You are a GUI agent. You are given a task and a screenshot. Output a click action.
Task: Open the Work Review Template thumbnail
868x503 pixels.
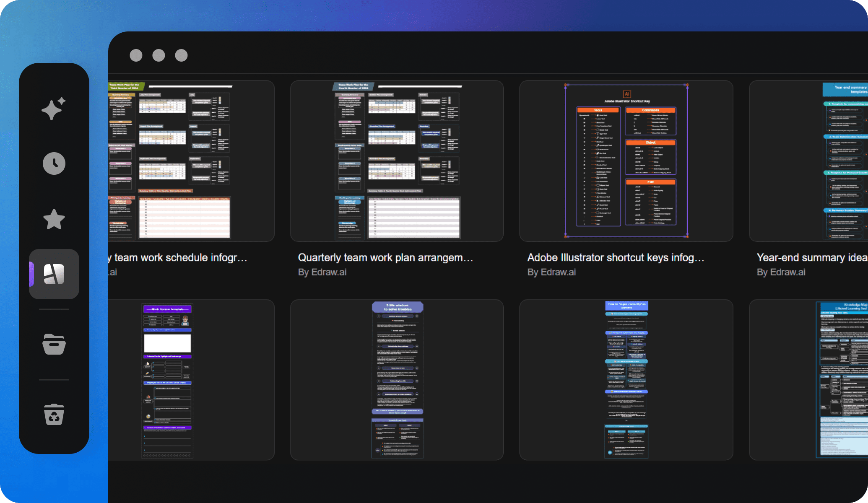[191, 380]
